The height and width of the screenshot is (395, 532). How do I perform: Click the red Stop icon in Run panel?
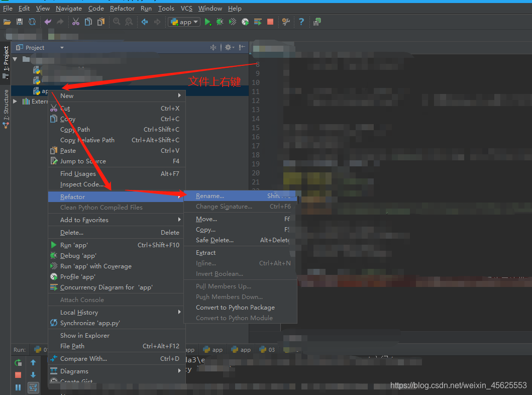18,375
